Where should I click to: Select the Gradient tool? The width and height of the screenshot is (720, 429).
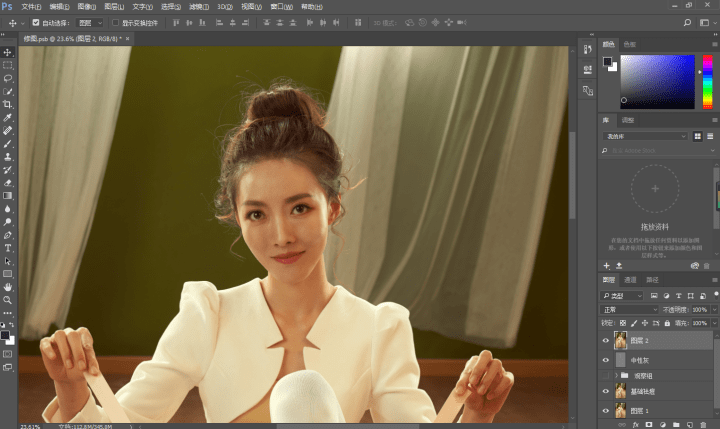pyautogui.click(x=7, y=196)
